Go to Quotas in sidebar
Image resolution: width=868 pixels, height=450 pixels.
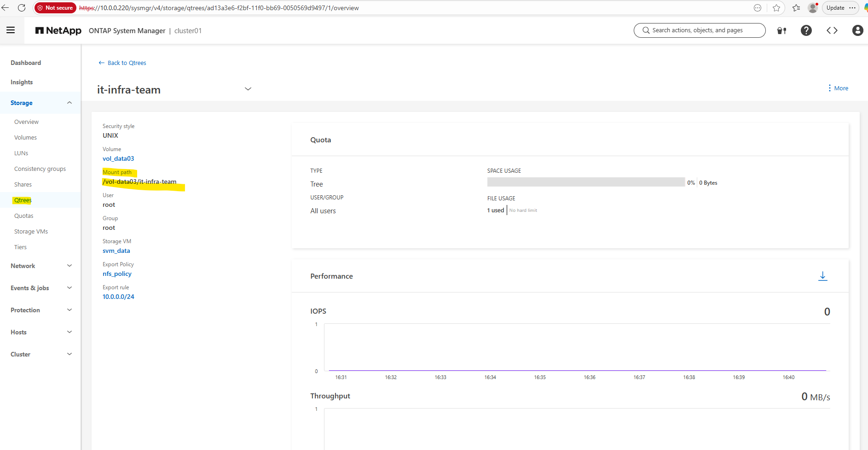coord(24,216)
